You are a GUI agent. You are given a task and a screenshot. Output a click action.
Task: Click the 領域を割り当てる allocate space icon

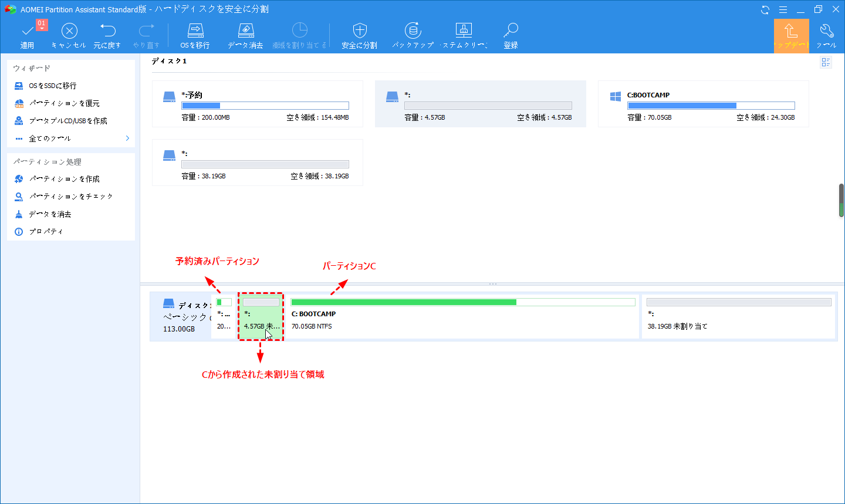[300, 31]
